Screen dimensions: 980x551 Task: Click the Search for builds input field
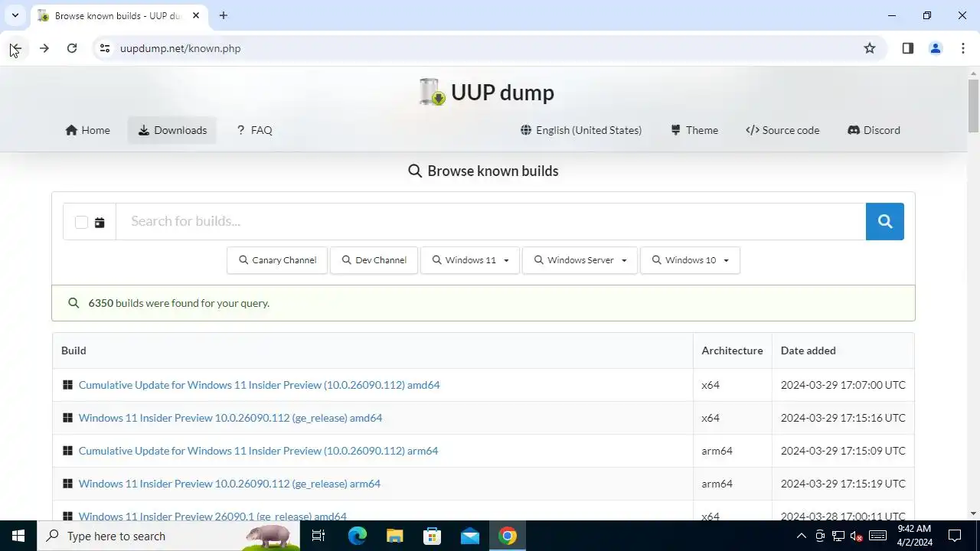[x=491, y=221]
